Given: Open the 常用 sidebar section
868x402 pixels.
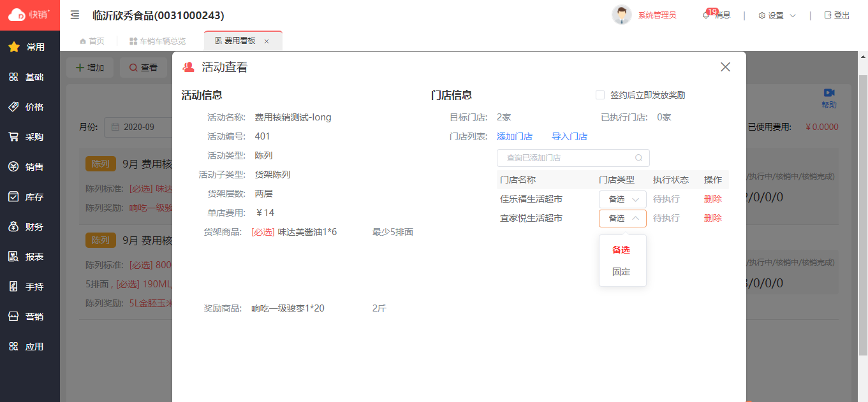Looking at the screenshot, I should (29, 47).
